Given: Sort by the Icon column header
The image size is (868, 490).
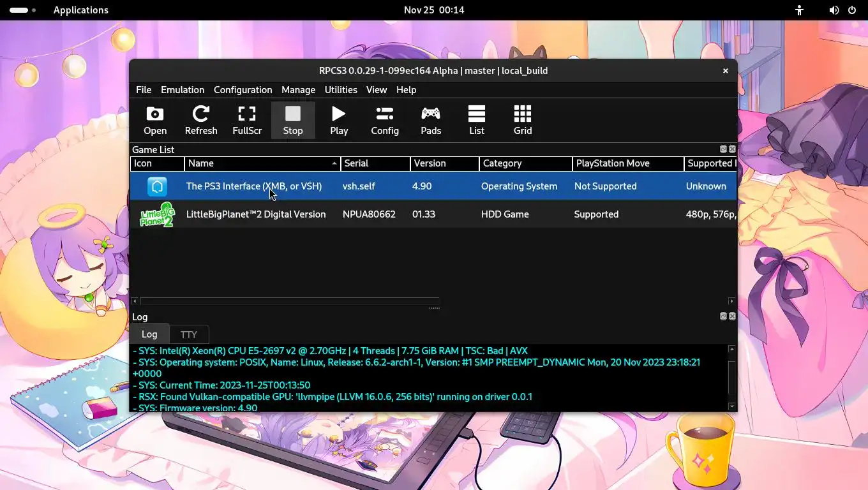Looking at the screenshot, I should point(158,163).
